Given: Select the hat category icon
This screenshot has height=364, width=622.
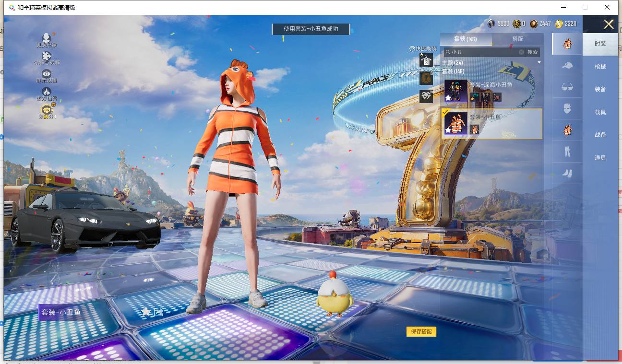Looking at the screenshot, I should tap(567, 66).
